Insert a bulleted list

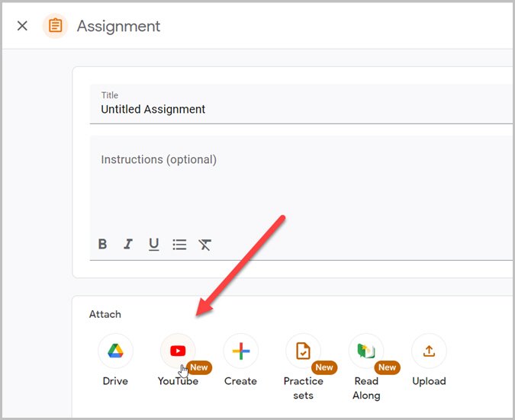pyautogui.click(x=179, y=245)
